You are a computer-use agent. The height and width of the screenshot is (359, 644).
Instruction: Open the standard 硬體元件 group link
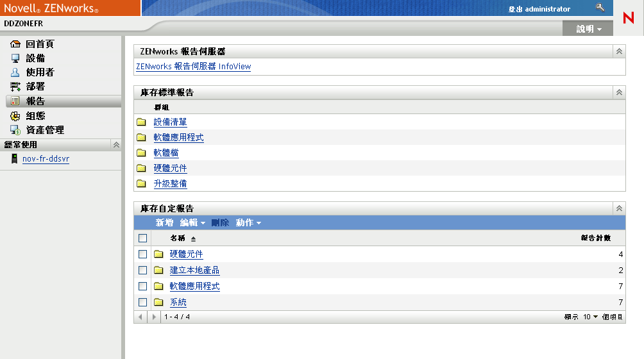[170, 168]
